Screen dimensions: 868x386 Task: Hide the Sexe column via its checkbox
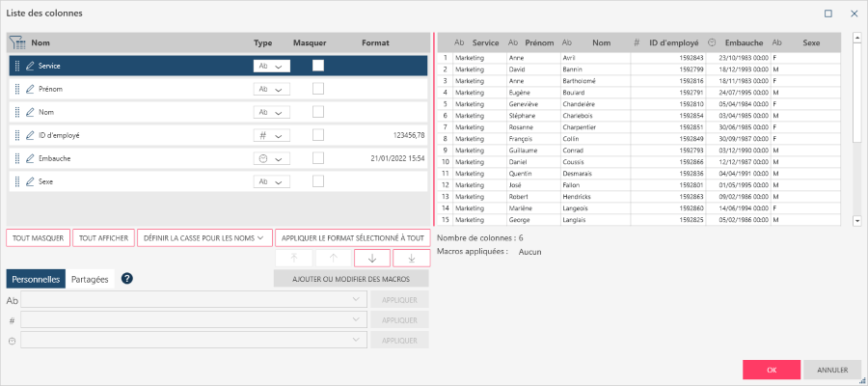click(x=317, y=181)
